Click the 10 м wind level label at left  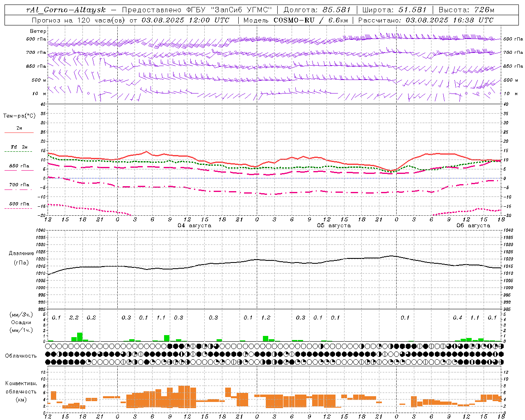(x=39, y=94)
